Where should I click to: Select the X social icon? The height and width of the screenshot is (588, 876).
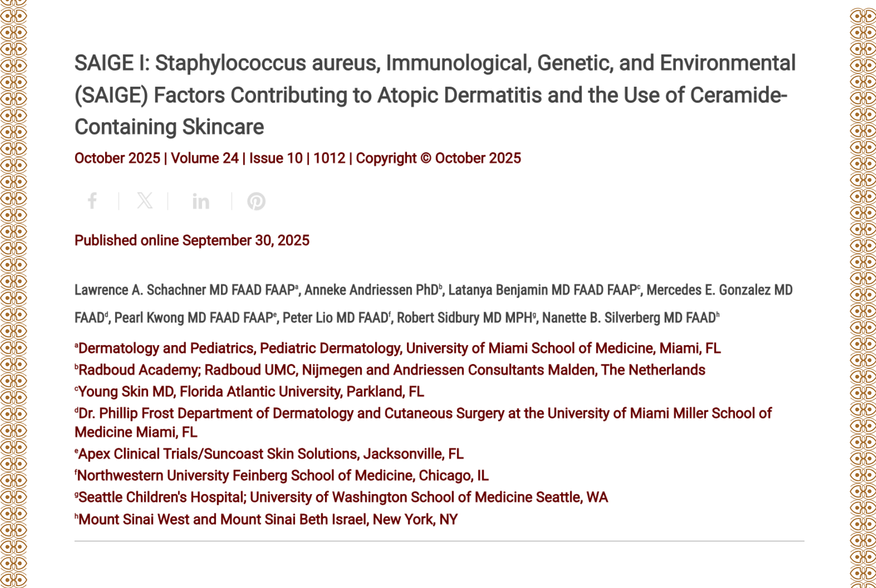(x=145, y=201)
